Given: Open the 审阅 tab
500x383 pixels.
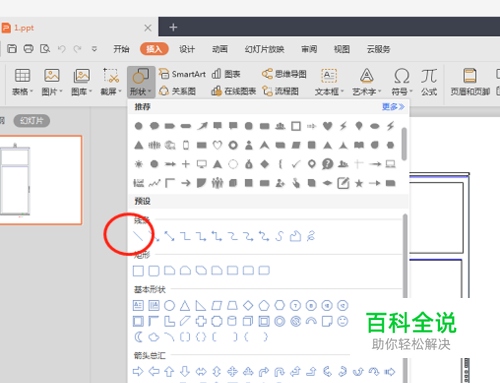Looking at the screenshot, I should [309, 49].
